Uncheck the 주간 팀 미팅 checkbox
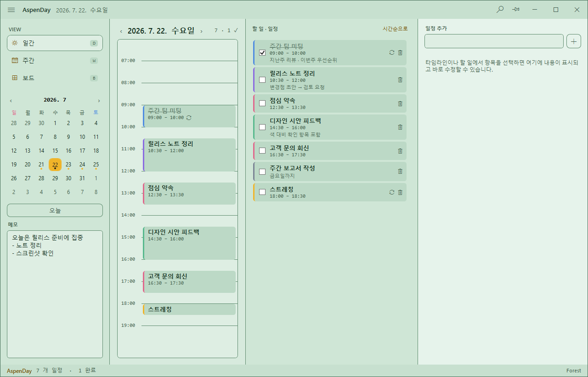588x377 pixels. coord(262,52)
